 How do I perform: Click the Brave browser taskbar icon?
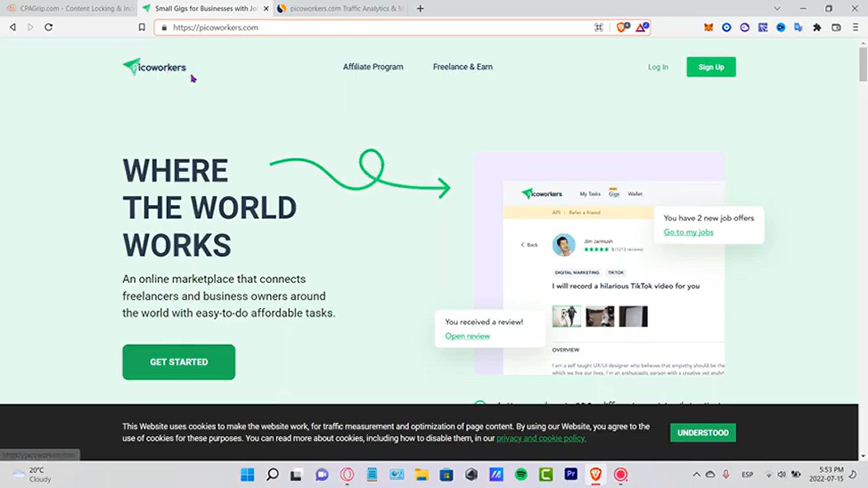coord(595,474)
